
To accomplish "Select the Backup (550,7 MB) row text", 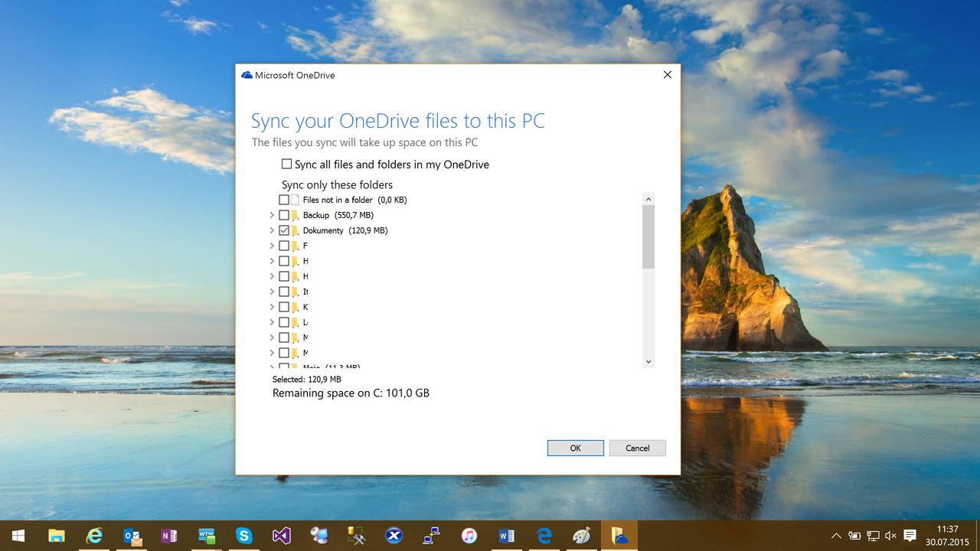I will (338, 215).
